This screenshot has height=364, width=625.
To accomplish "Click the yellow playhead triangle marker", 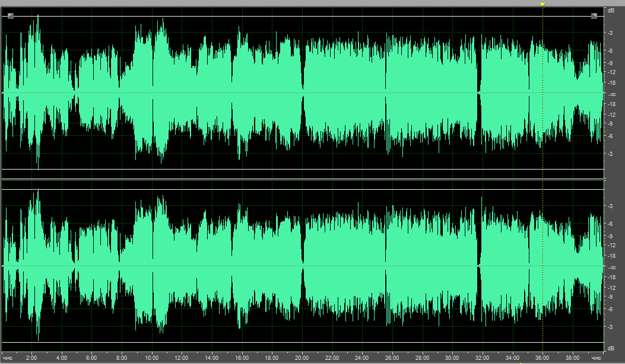I will tap(542, 4).
